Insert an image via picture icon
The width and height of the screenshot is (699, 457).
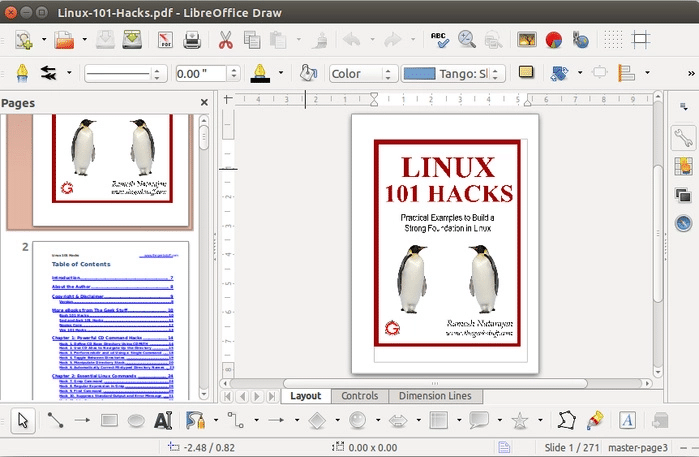pos(526,40)
